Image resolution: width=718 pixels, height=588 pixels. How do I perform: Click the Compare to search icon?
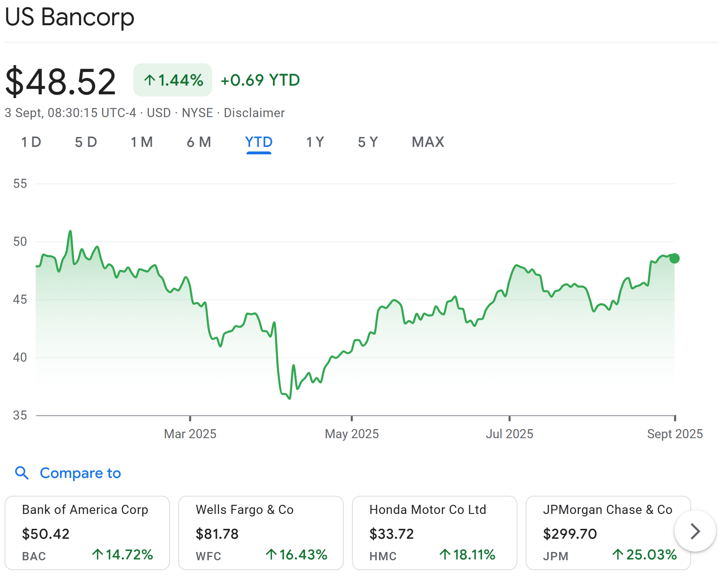point(22,473)
